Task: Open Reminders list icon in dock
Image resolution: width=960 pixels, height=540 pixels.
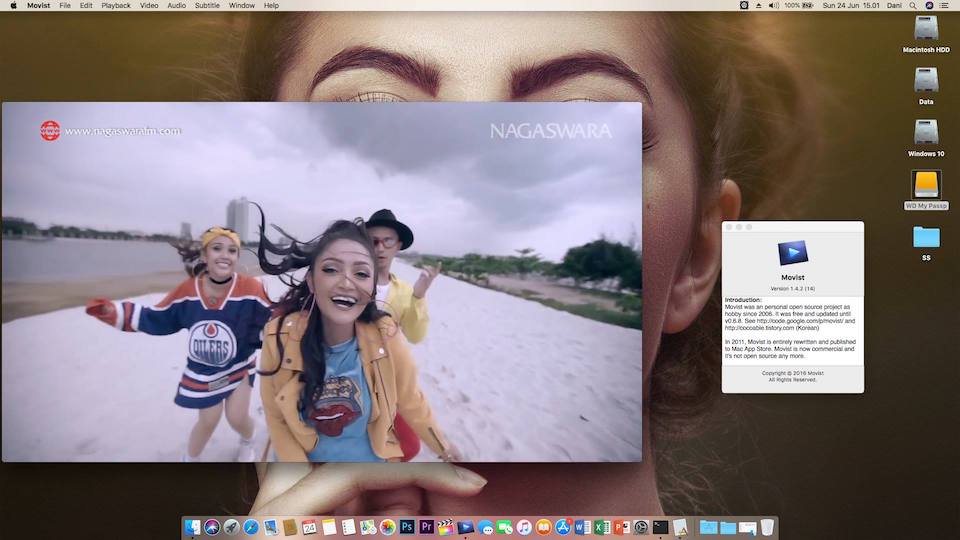Action: click(348, 527)
